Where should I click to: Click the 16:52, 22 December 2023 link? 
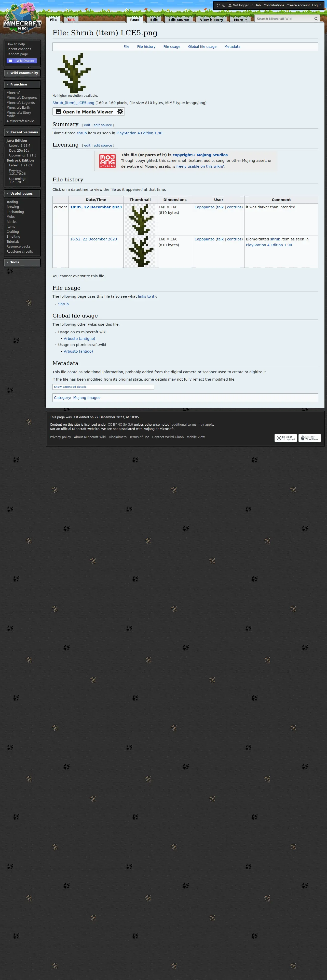93,239
